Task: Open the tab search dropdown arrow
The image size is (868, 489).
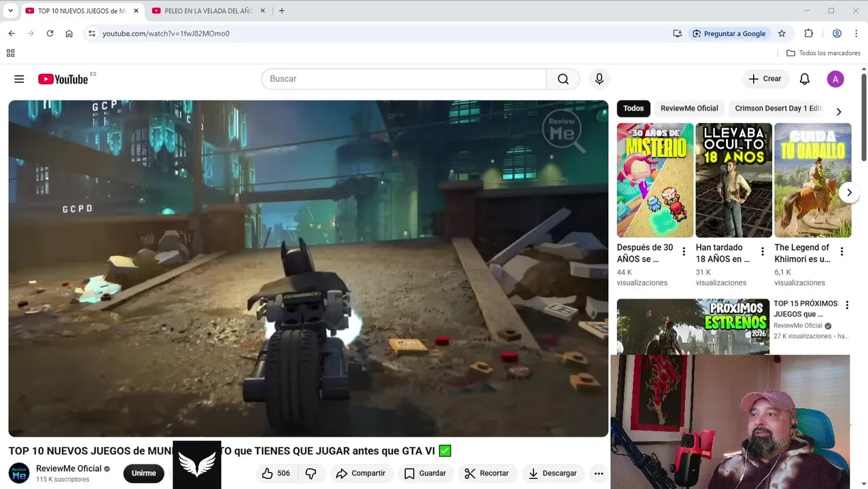Action: click(10, 11)
